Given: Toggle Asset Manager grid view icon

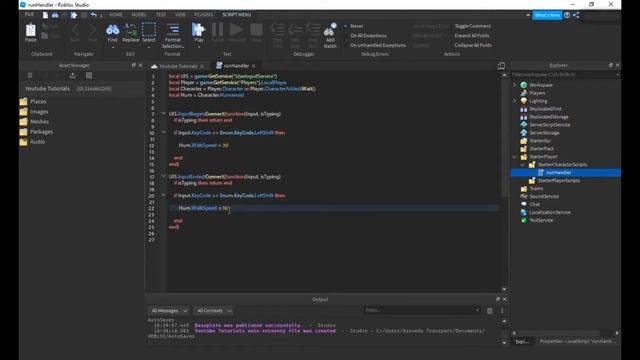Looking at the screenshot, I should tap(89, 76).
